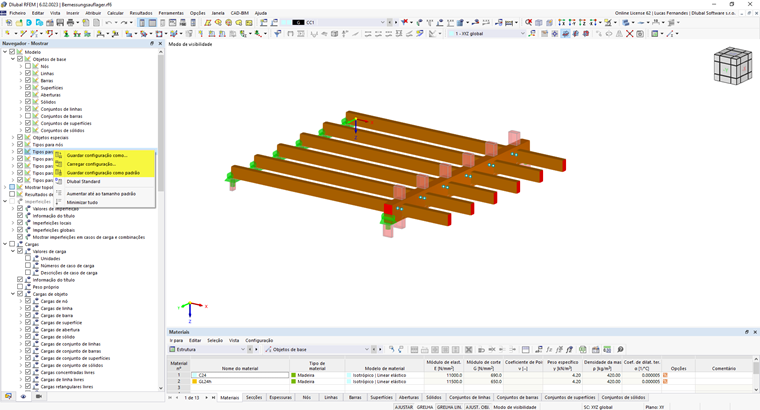The height and width of the screenshot is (410, 760).
Task: Click the red X delete icon in toolbar
Action: [629, 33]
